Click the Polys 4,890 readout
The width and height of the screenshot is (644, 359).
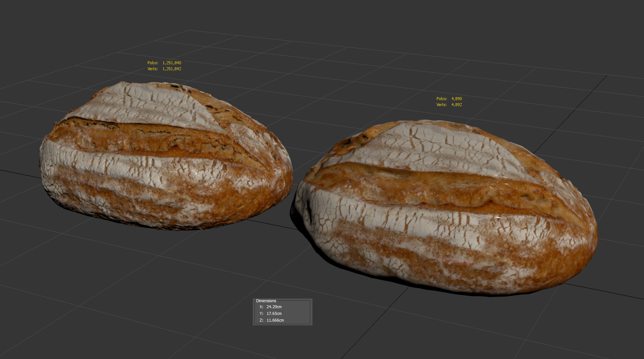(x=449, y=99)
